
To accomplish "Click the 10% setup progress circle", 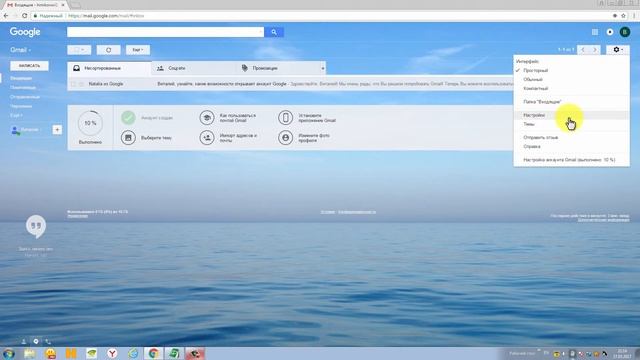I will pos(90,123).
